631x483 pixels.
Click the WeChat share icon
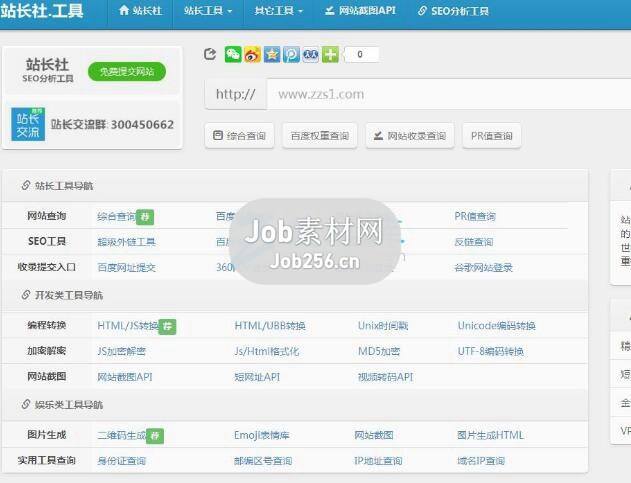tap(233, 54)
